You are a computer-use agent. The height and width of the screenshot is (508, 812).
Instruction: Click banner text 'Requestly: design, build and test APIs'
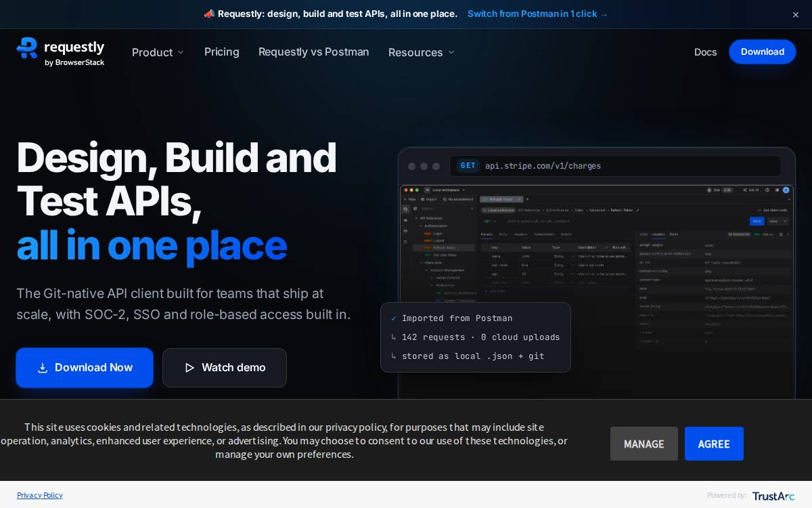338,14
